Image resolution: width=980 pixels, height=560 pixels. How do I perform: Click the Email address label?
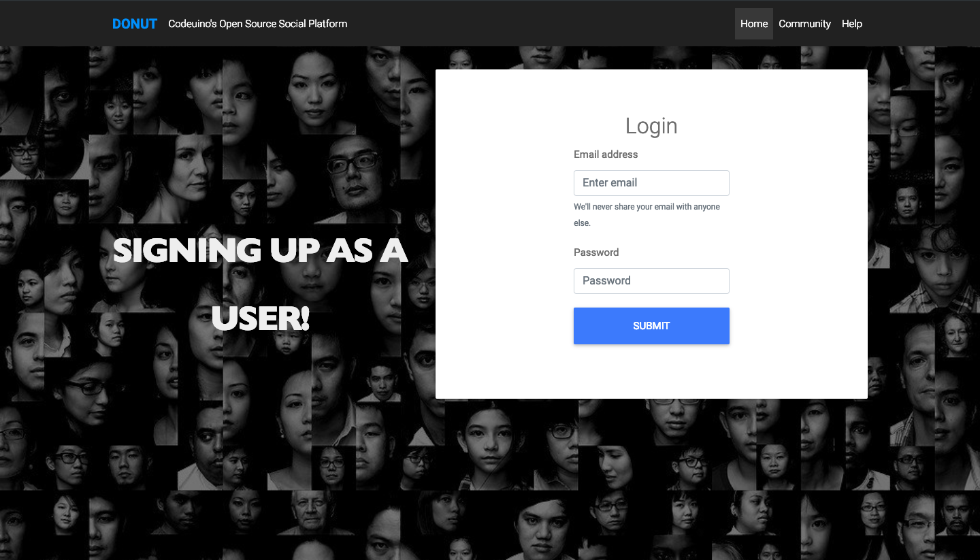tap(606, 154)
